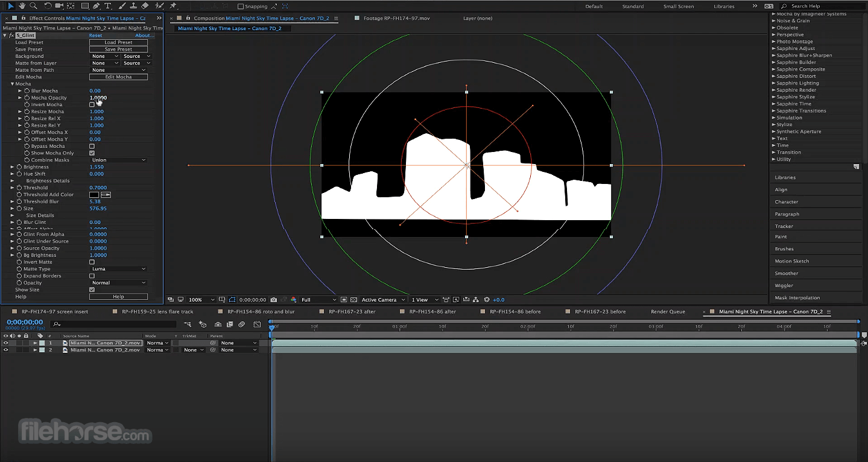
Task: Open the Full resolution dropdown
Action: tap(318, 300)
